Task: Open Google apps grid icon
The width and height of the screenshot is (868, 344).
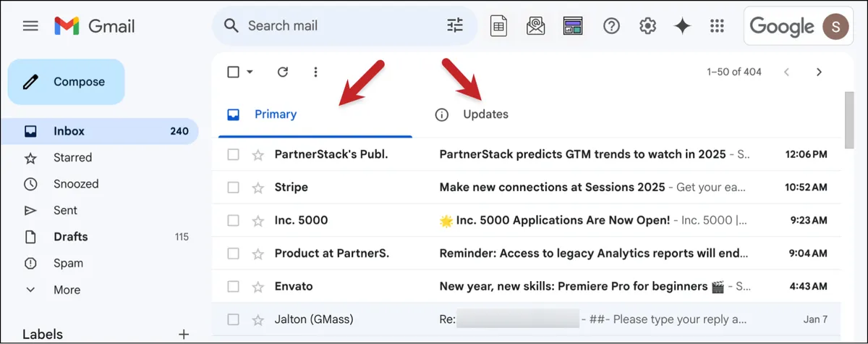Action: (x=717, y=26)
